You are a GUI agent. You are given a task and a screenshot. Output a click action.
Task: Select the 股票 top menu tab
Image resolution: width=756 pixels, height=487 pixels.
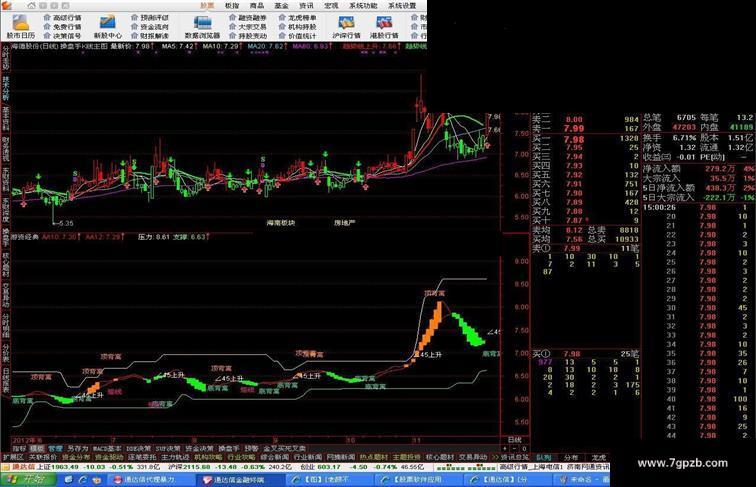[207, 6]
